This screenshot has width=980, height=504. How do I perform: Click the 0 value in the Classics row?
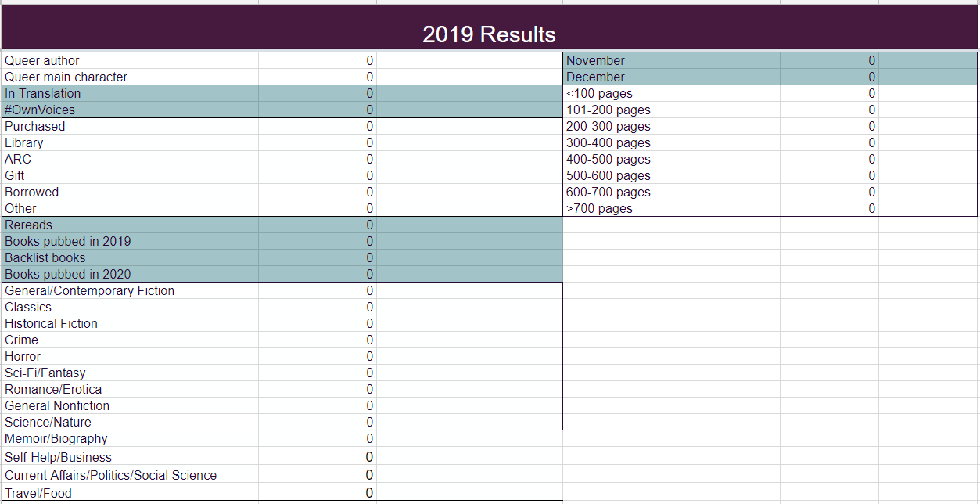coord(318,307)
